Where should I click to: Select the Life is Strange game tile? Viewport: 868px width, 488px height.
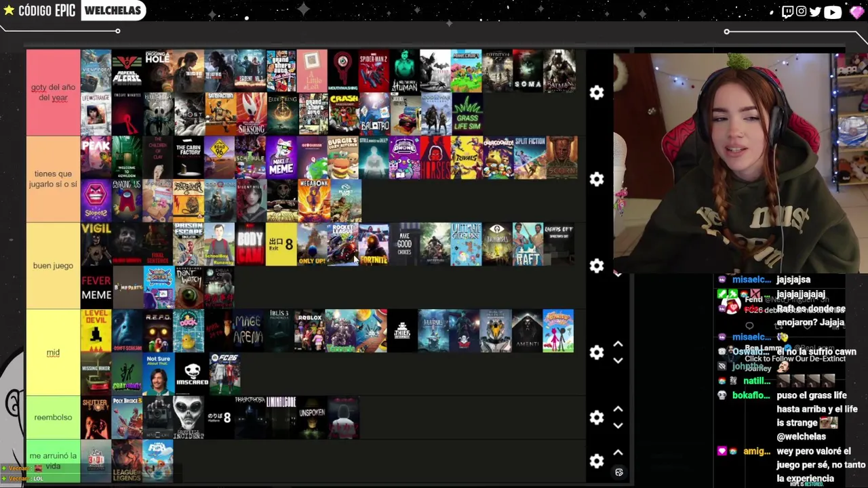coord(96,114)
